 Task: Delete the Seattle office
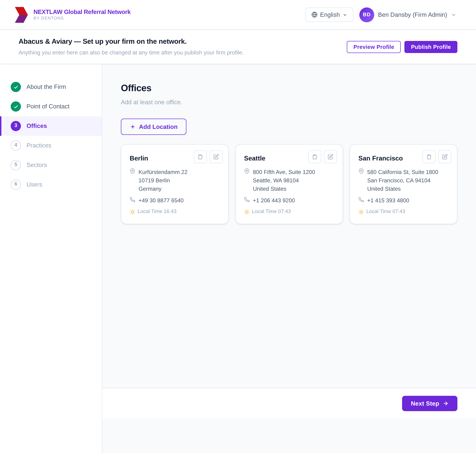[x=314, y=157]
